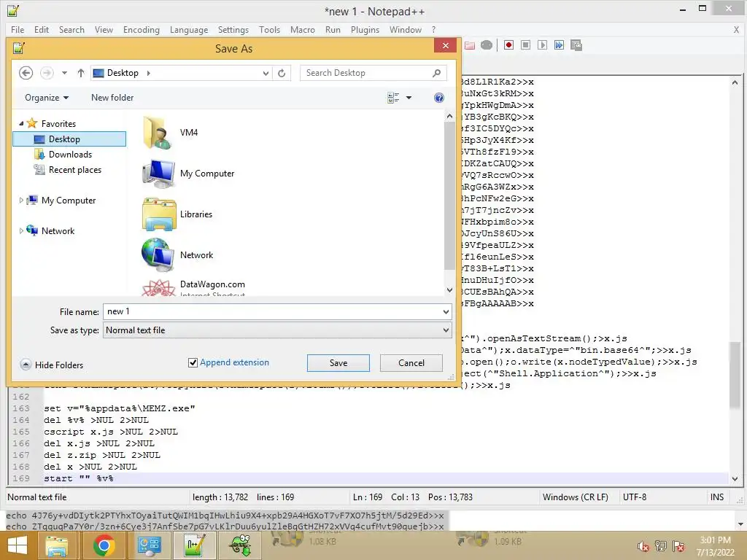Collapse folders with Hide Folders
Viewport: 747px width, 560px height.
click(52, 365)
